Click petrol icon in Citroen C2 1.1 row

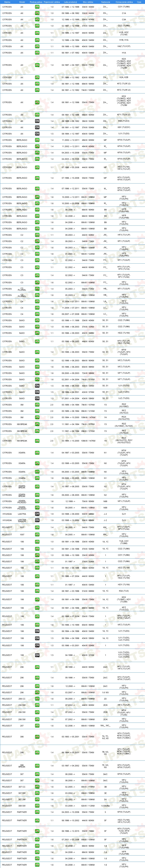(x=37, y=235)
